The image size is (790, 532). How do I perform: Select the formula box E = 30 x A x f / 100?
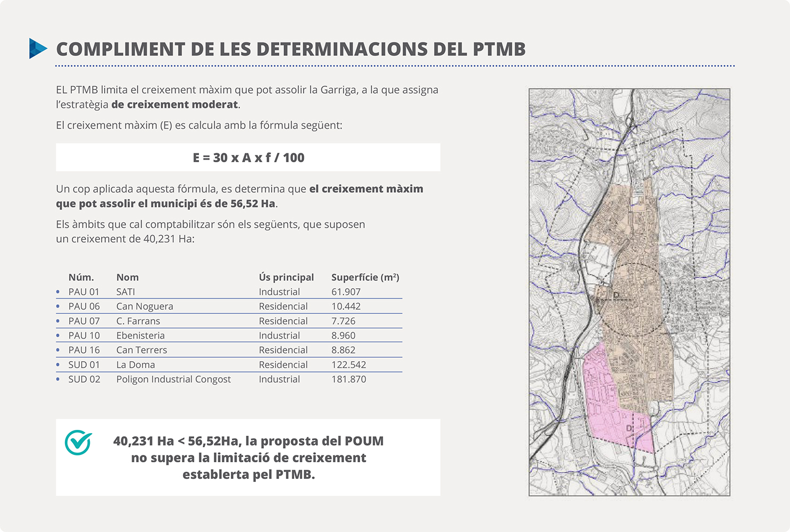248,157
